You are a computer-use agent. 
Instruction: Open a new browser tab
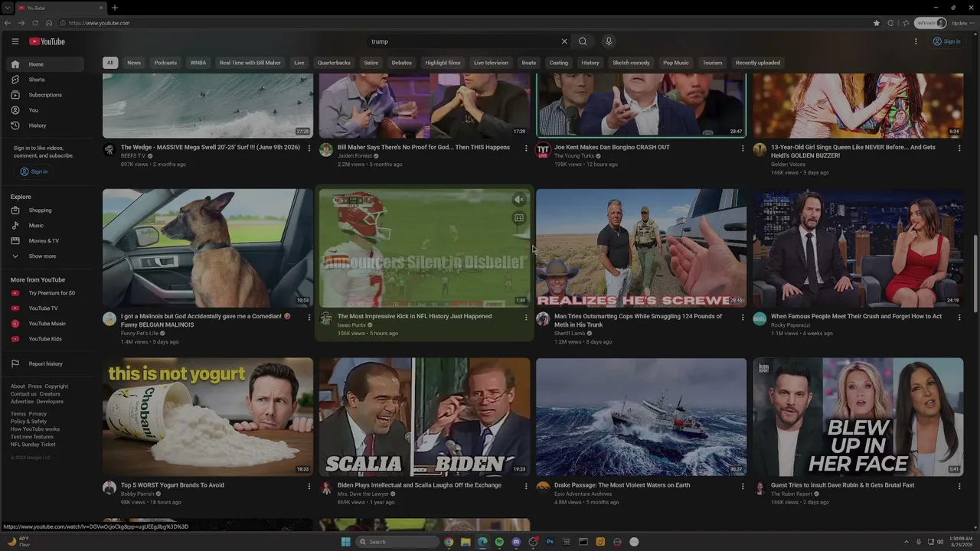click(x=115, y=8)
